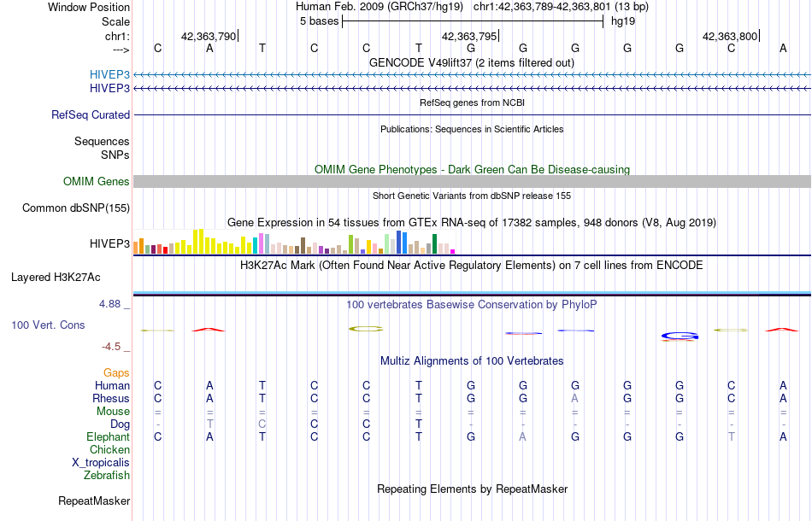Click the light blue H3K27Ac signal line
812x521 pixels.
[472, 293]
